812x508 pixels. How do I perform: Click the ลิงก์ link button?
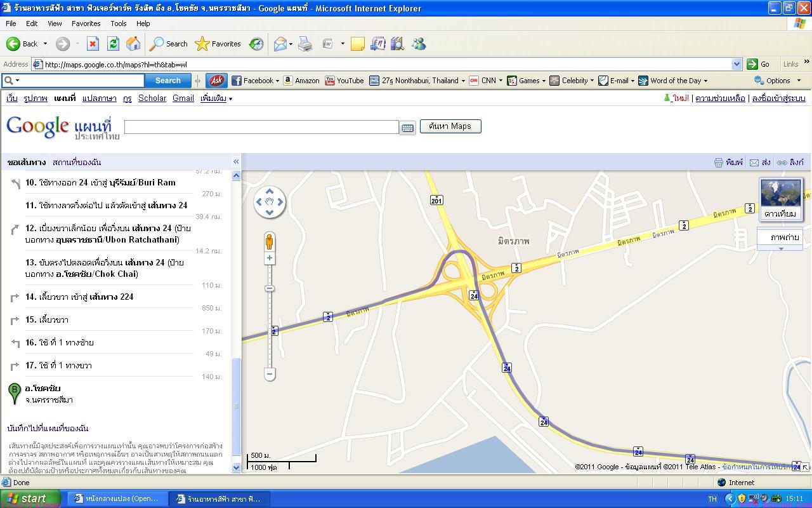pos(790,163)
